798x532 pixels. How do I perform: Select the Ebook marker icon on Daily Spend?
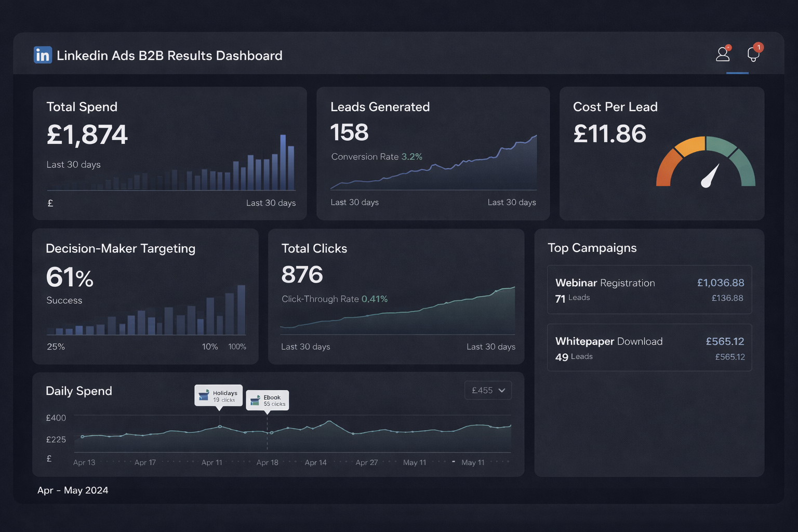pyautogui.click(x=255, y=400)
